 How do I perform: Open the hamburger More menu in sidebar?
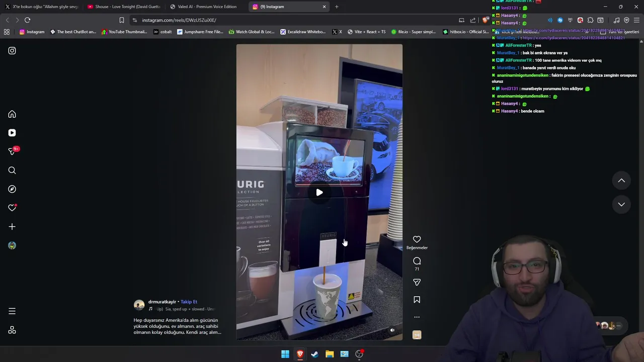tap(12, 311)
